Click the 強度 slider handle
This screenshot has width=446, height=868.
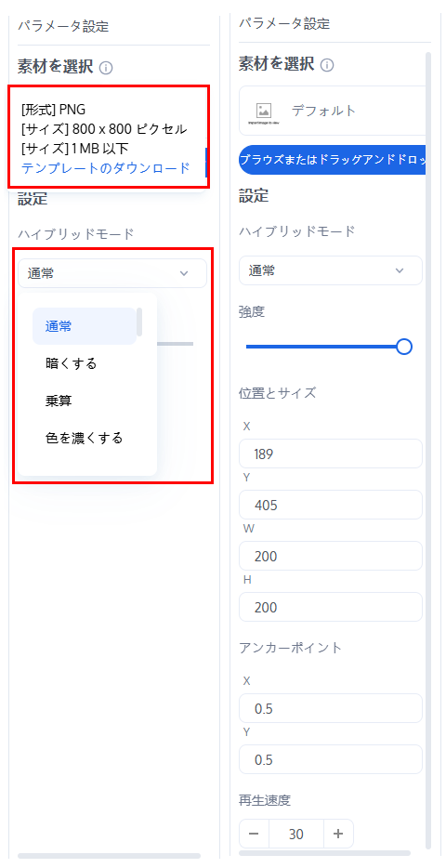(x=404, y=347)
